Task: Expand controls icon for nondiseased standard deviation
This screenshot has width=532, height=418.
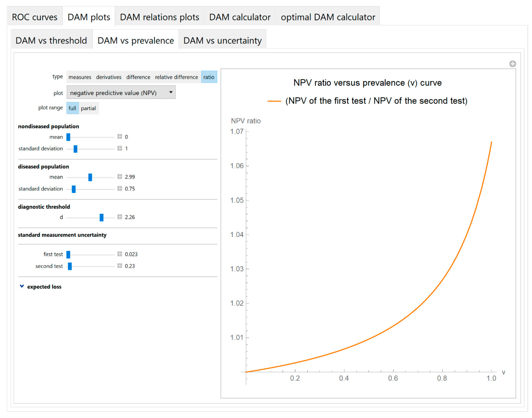Action: pos(119,148)
